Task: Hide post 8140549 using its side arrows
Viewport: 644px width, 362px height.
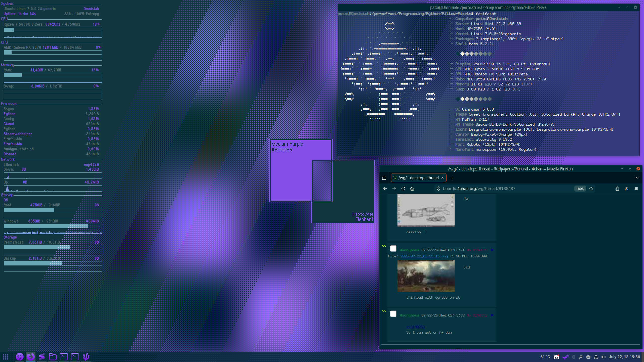Action: 384,246
